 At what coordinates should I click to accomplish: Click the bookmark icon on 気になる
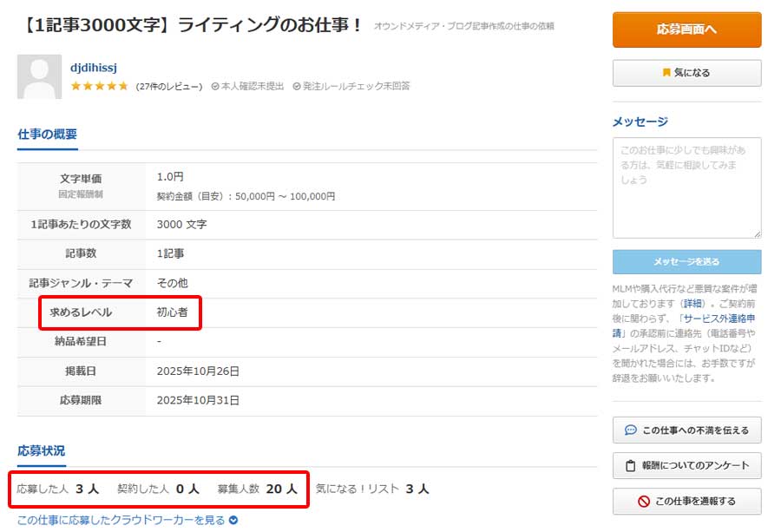pos(666,73)
